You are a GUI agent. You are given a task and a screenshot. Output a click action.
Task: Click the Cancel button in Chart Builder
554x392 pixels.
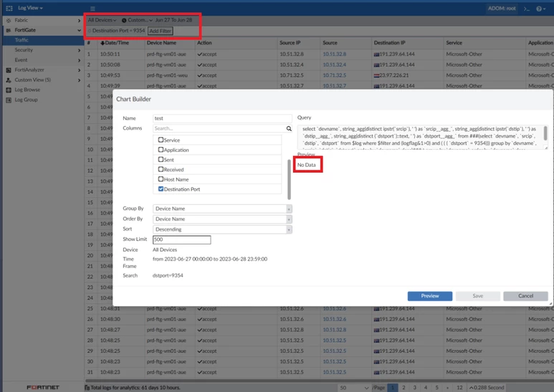tap(525, 296)
